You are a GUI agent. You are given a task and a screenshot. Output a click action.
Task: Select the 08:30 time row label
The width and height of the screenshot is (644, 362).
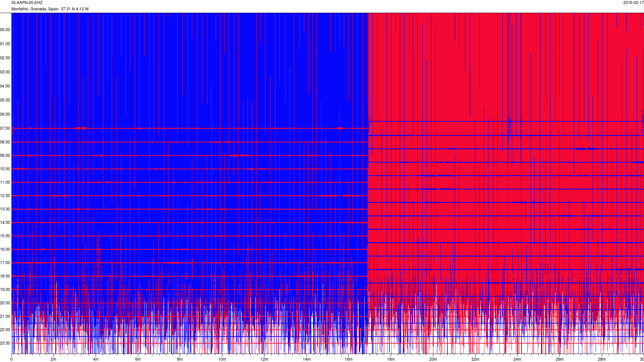pyautogui.click(x=5, y=142)
